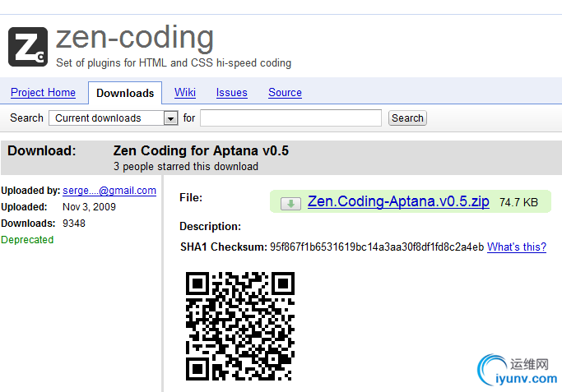Open the Issues tab

[x=231, y=93]
